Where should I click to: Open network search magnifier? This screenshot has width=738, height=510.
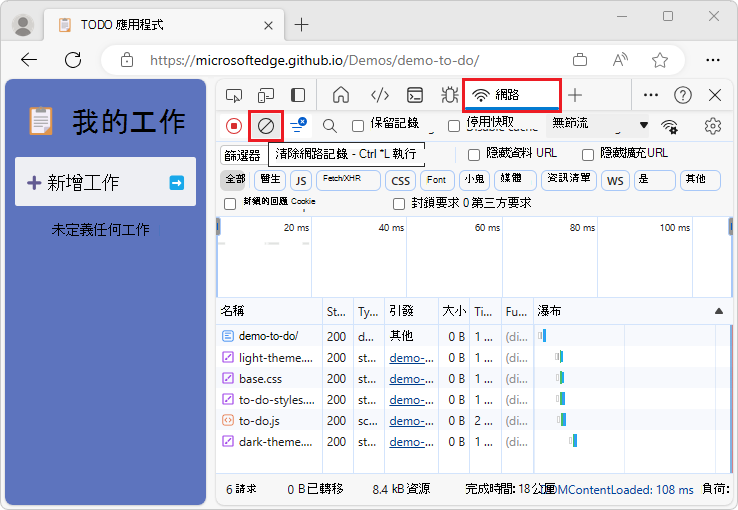tap(329, 126)
